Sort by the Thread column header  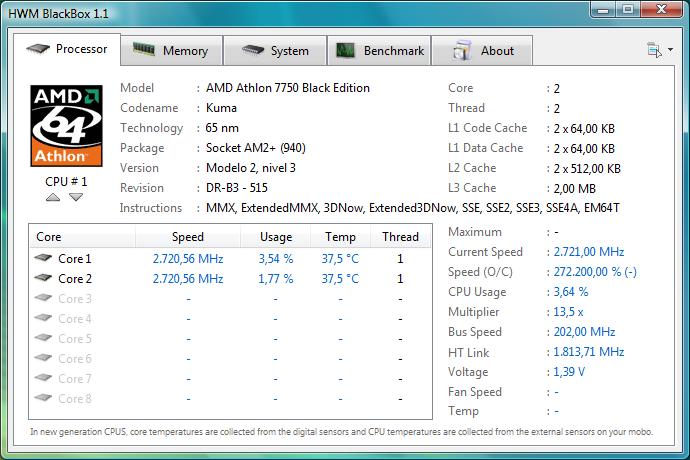[x=400, y=237]
